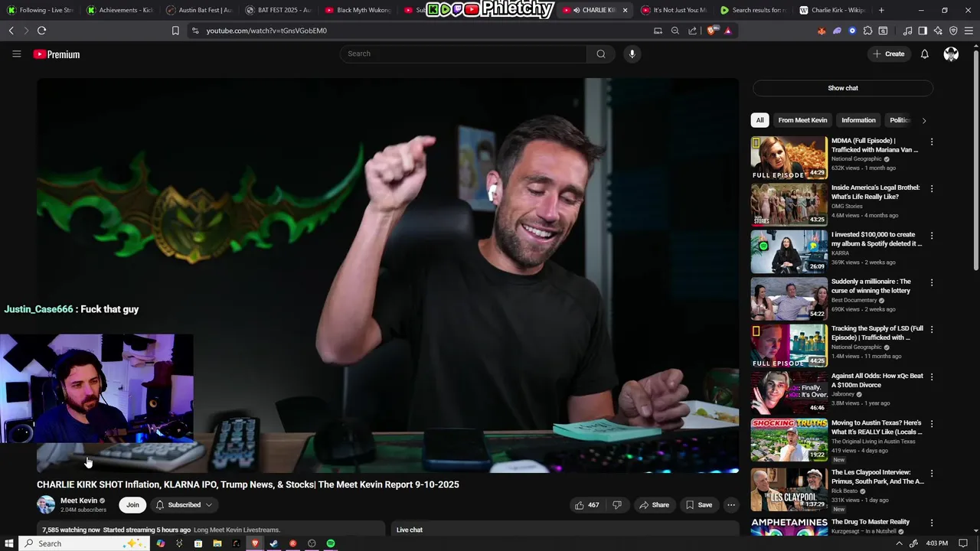Like the video with thumbs up
Screen dimensions: 980x551
click(x=586, y=505)
